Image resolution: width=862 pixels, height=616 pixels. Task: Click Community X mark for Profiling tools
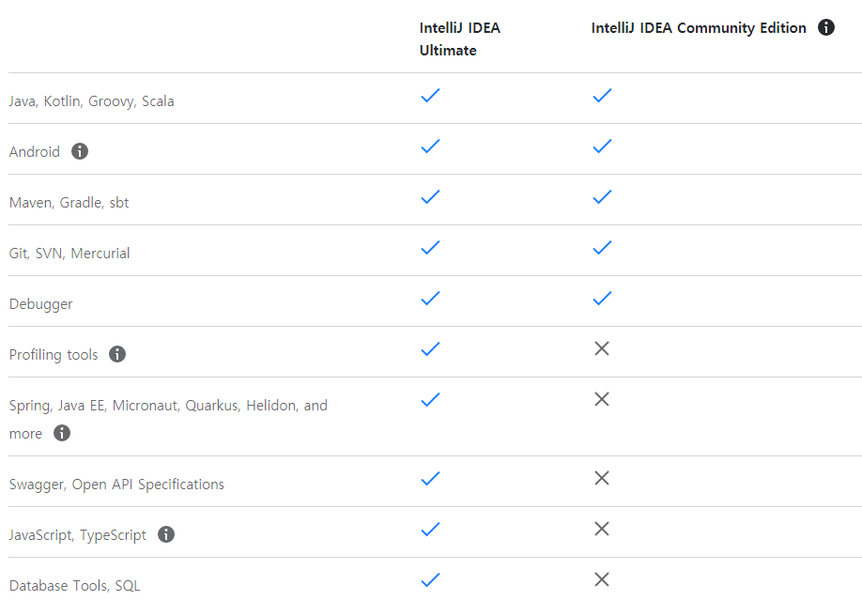tap(602, 348)
